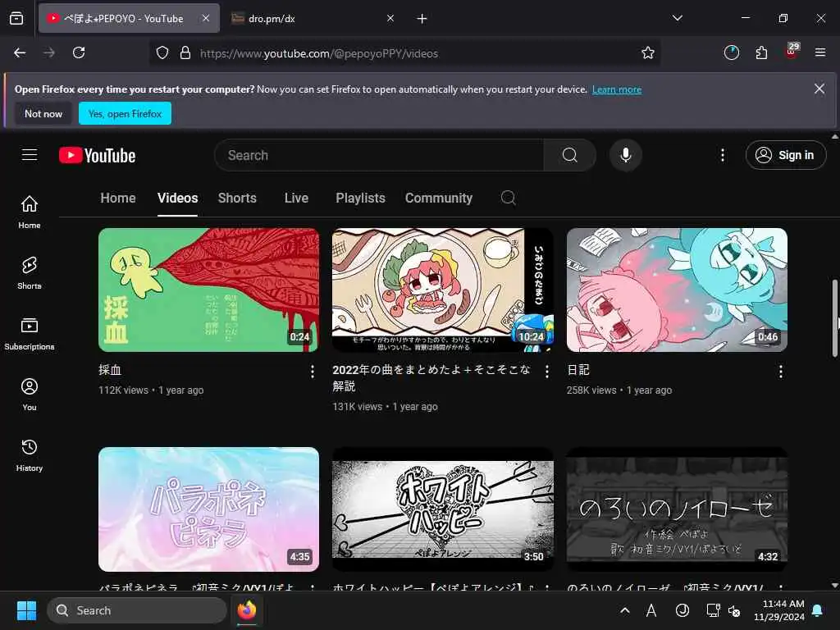
Task: Play the 10:24 food plate thumbnail
Action: 443,290
